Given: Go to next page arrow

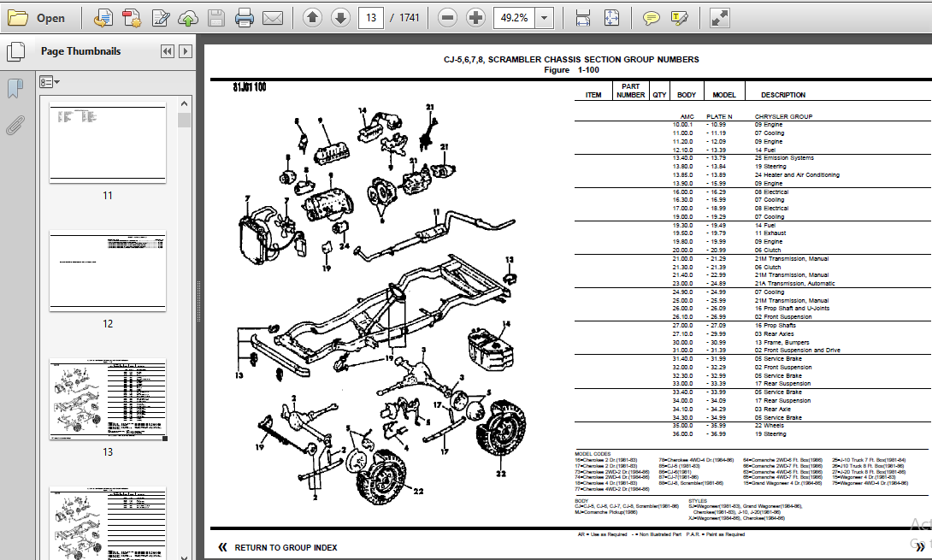Looking at the screenshot, I should (x=340, y=18).
